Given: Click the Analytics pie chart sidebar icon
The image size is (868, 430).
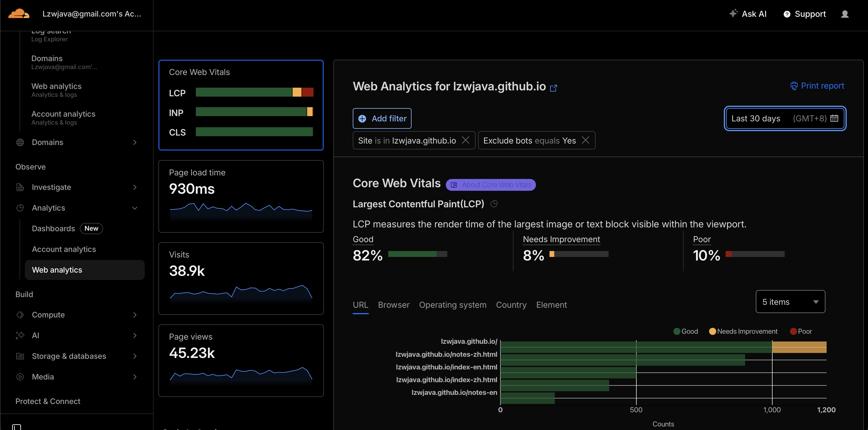Looking at the screenshot, I should [20, 208].
